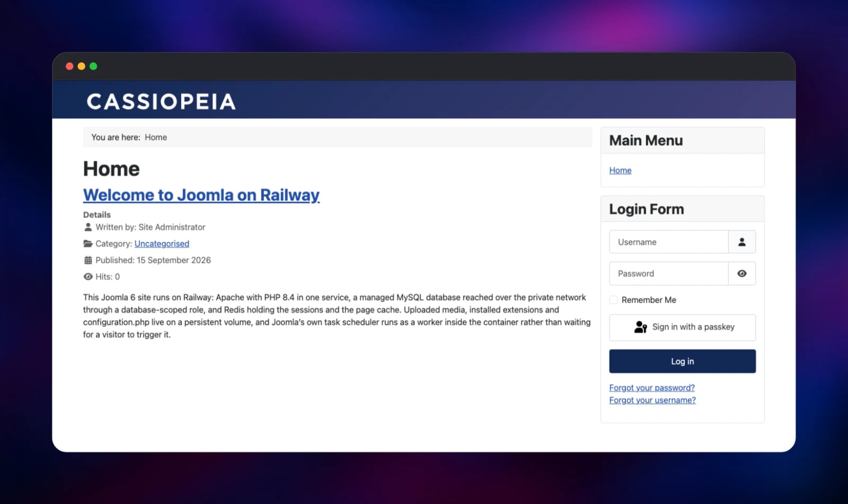Viewport: 848px width, 504px height.
Task: Check the Remember Me checkbox
Action: pyautogui.click(x=613, y=300)
